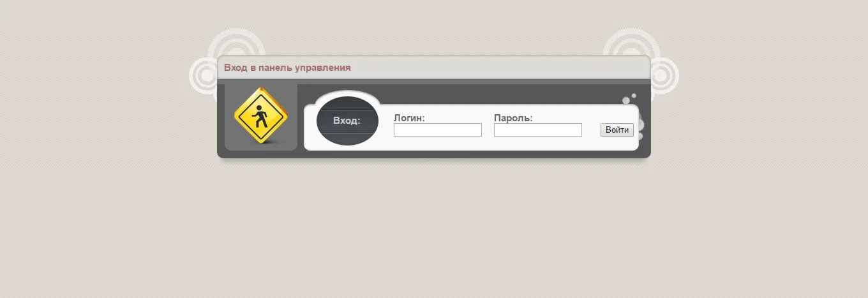This screenshot has height=298, width=868.
Task: Click the 'Вход в панель управления' header title
Action: click(x=287, y=68)
